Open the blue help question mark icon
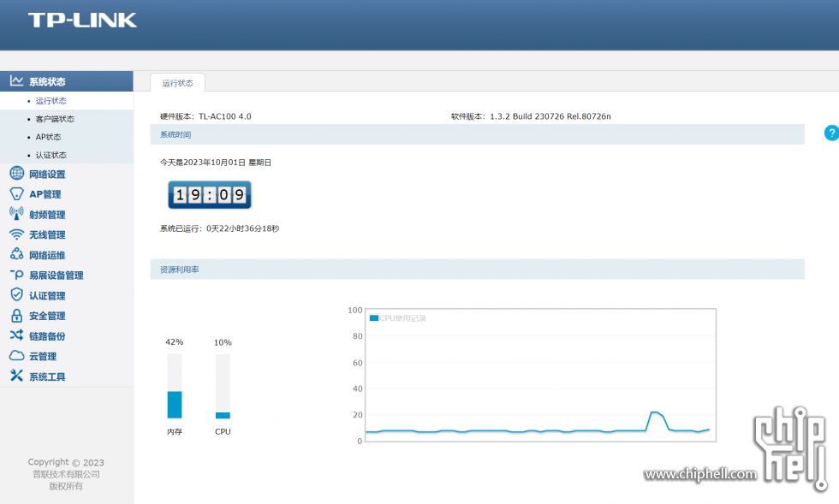The height and width of the screenshot is (504, 839). tap(831, 133)
